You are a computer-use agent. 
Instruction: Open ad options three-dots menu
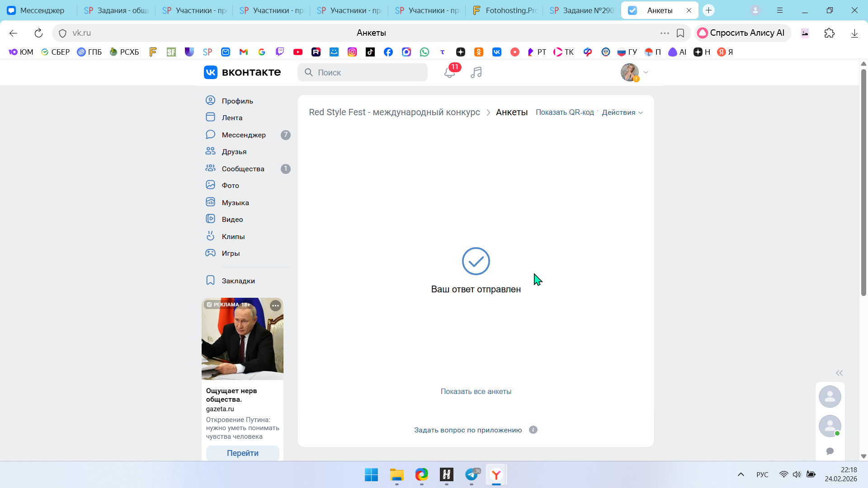point(275,305)
